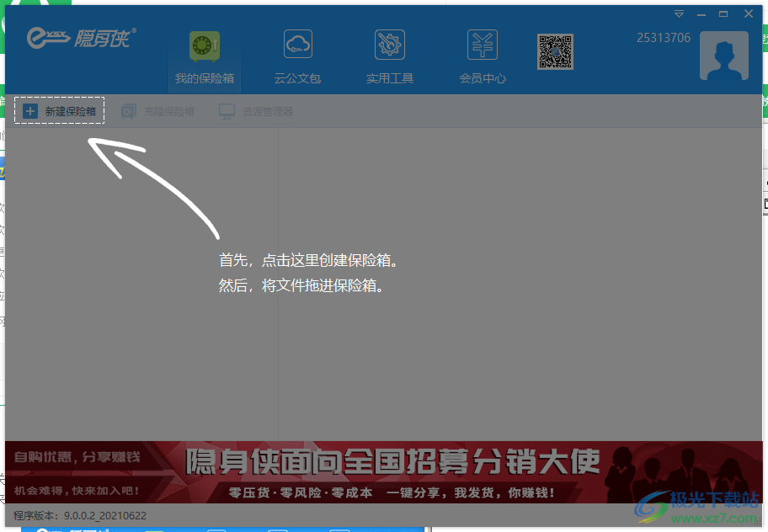Image resolution: width=768 pixels, height=532 pixels.
Task: Open 实用工具 by clicking its gear icon
Action: click(389, 45)
